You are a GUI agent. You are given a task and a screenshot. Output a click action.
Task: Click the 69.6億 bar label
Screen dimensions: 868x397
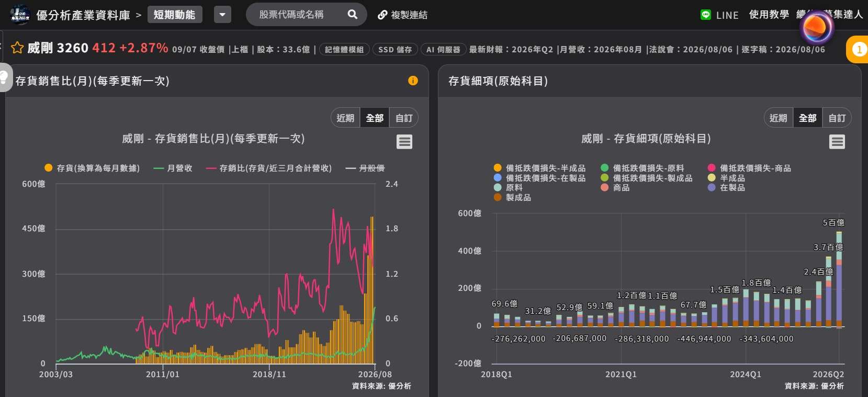[x=504, y=303]
